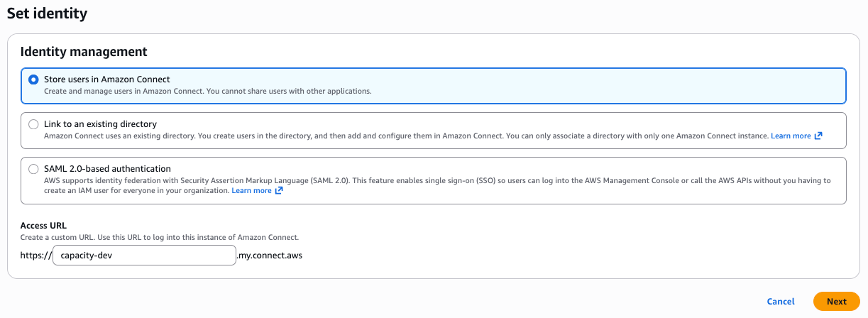Click the https:// prefix text
Viewport: 868px width, 318px height.
(36, 256)
